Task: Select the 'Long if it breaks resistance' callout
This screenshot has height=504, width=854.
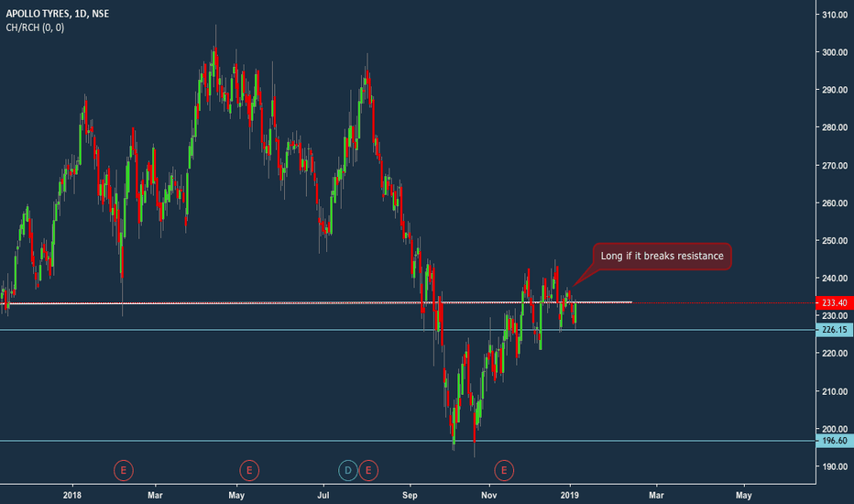Action: tap(662, 256)
